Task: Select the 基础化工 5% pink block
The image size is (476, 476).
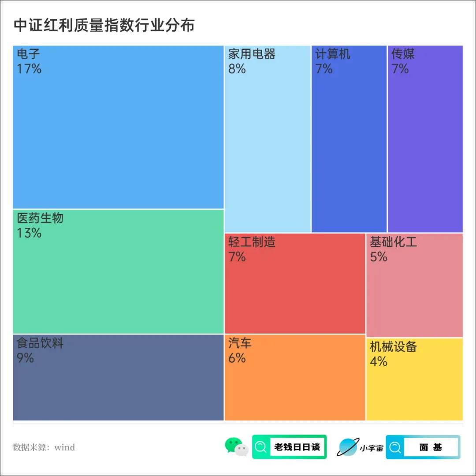Action: pos(414,291)
